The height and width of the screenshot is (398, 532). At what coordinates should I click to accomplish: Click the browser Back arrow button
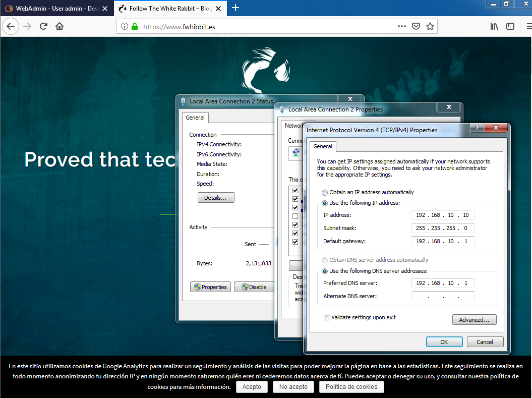(x=11, y=27)
